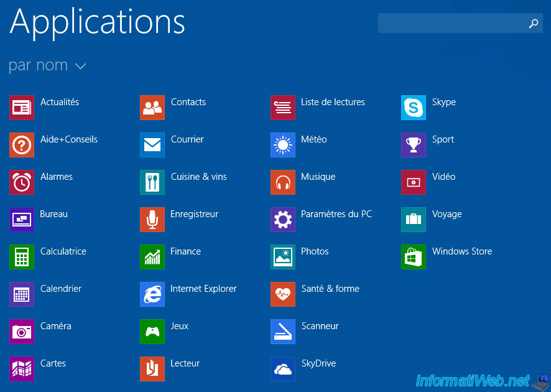Viewport: 551px width, 392px height.
Task: Launch the Caméra icon
Action: coord(22,332)
